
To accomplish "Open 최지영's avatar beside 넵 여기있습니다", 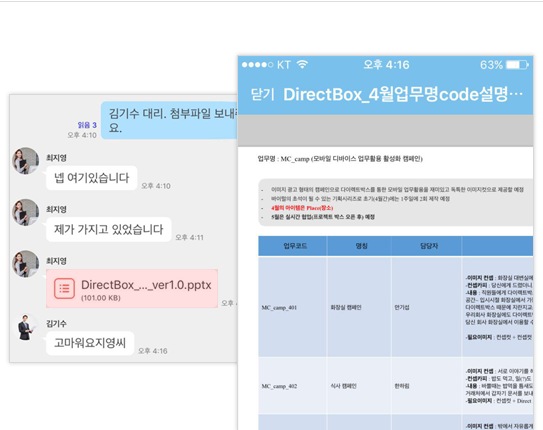I will point(26,161).
